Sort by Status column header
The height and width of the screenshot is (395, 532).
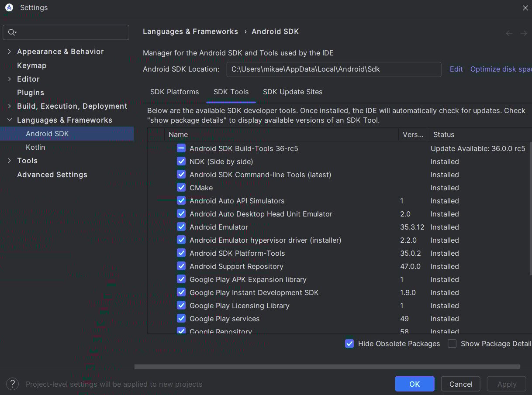pyautogui.click(x=480, y=134)
